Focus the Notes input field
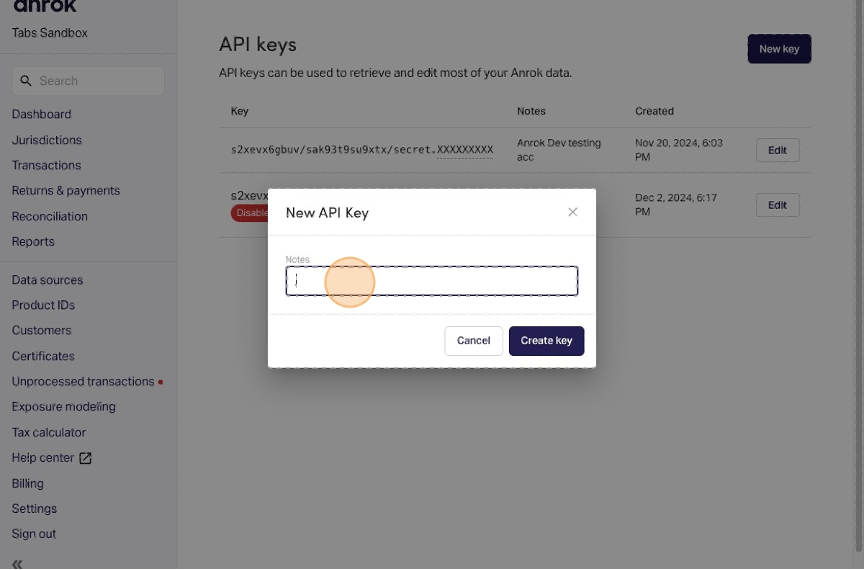 click(432, 282)
